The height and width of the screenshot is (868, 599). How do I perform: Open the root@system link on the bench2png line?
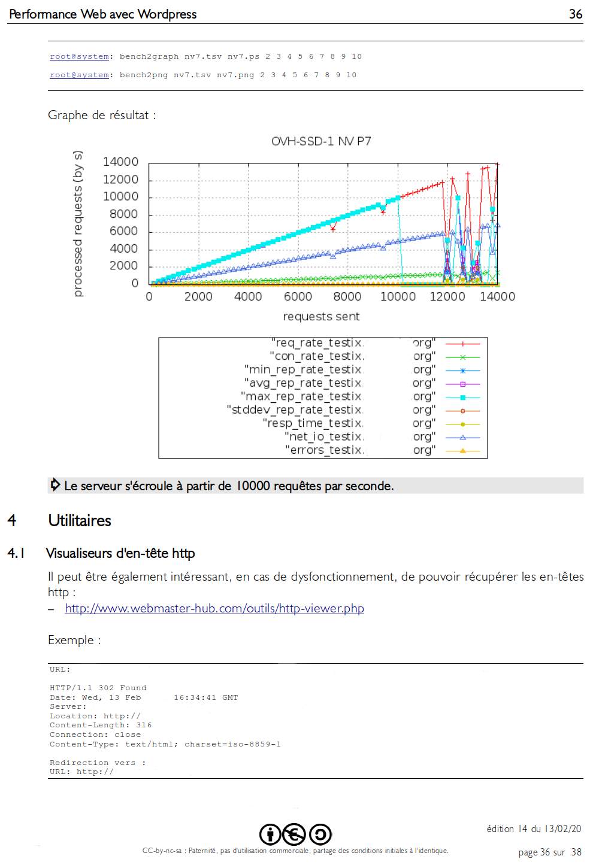tap(79, 75)
